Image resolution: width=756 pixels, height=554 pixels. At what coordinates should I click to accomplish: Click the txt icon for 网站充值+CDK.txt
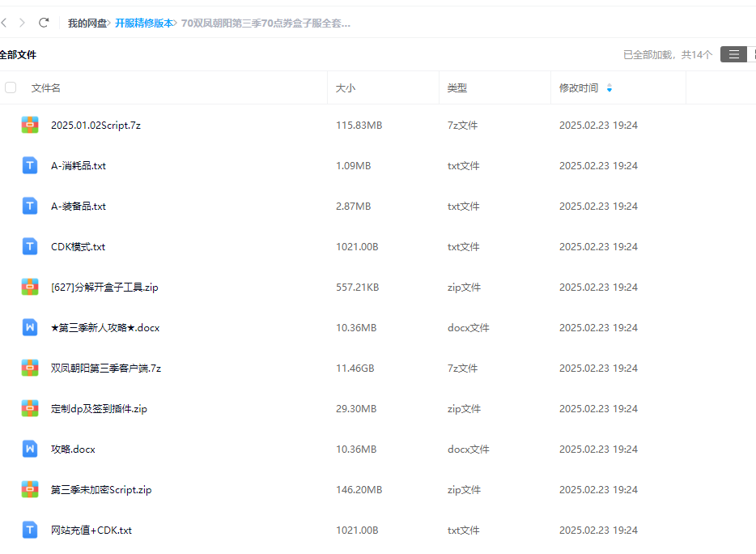(x=30, y=531)
